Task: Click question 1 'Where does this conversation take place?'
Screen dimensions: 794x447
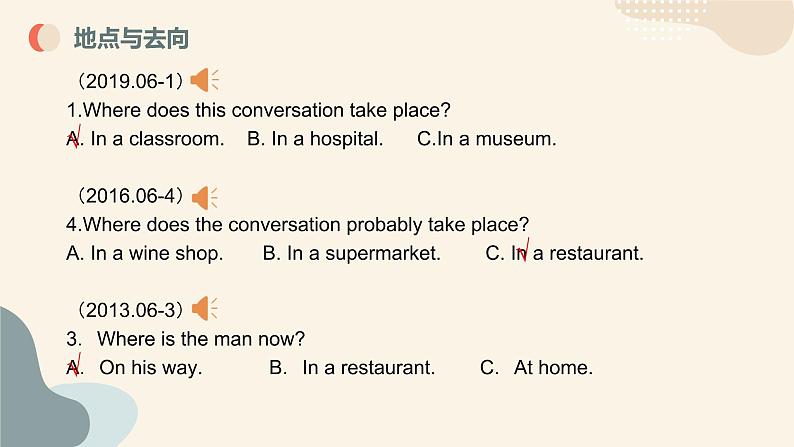Action: [x=258, y=110]
